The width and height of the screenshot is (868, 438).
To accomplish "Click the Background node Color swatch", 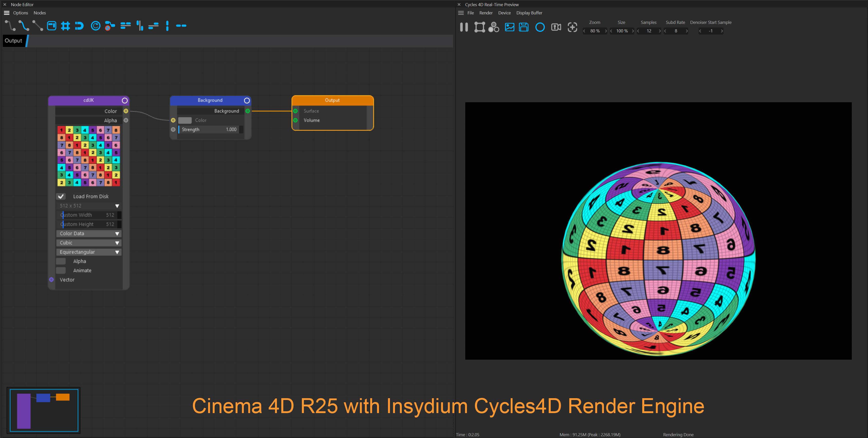I will point(185,120).
